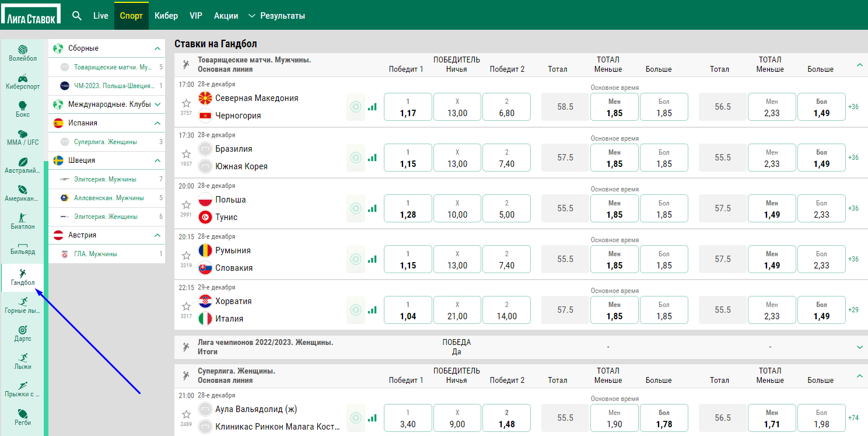Viewport: 868px width, 436px height.
Task: Select odds 14,00 for Италия win
Action: (x=507, y=310)
